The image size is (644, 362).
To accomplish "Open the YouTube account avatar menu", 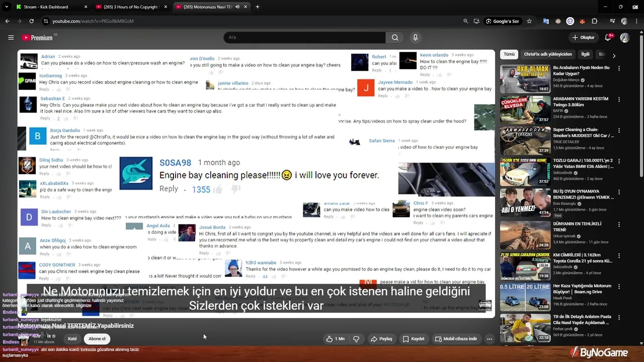I will 625,38.
